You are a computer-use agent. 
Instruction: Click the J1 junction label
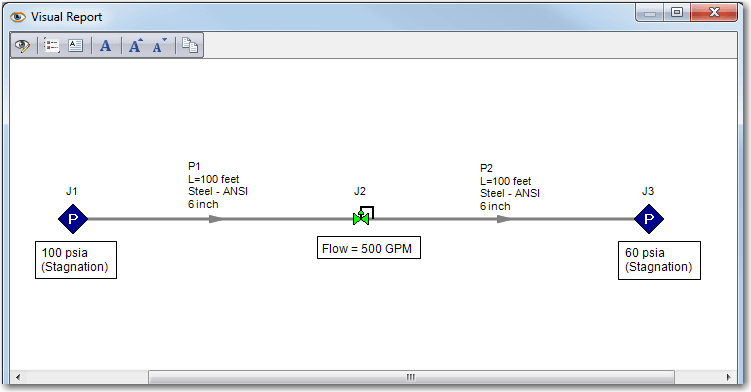pyautogui.click(x=71, y=191)
